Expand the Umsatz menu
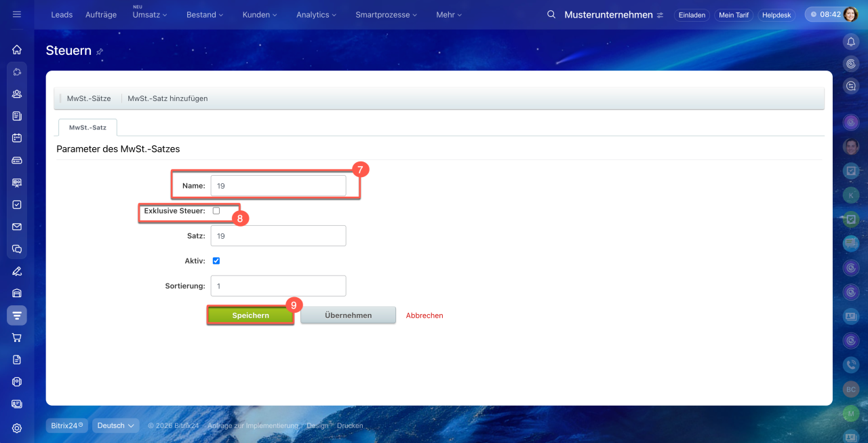Image resolution: width=868 pixels, height=443 pixels. [x=150, y=14]
